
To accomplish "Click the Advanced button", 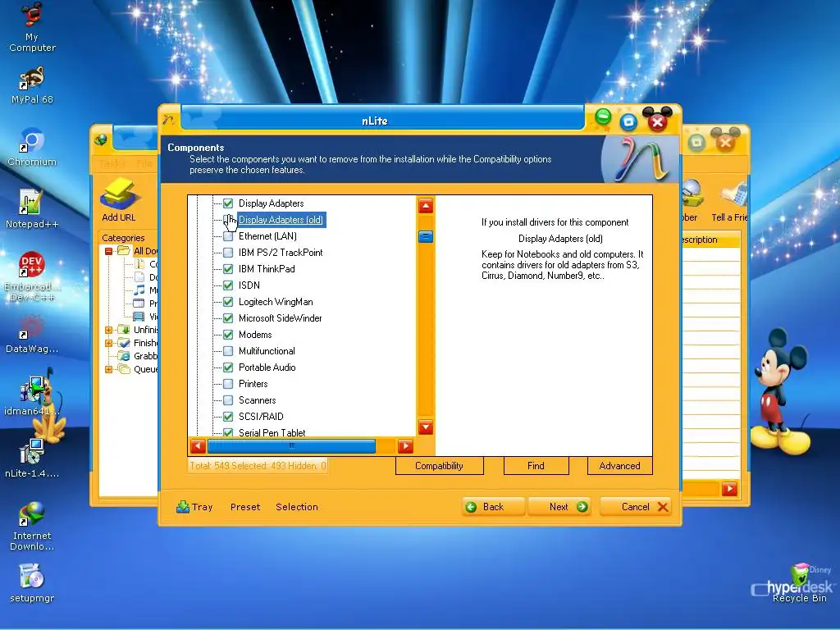I will coord(620,466).
